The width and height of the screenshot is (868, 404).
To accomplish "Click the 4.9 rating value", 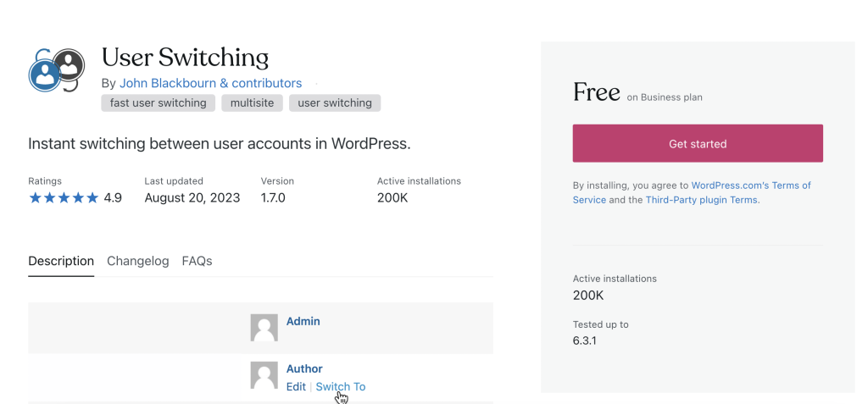I will 113,198.
